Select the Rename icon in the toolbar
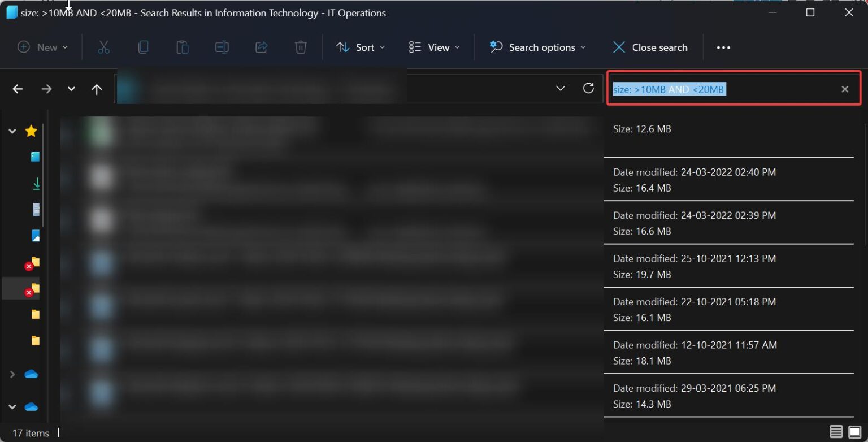 [222, 47]
